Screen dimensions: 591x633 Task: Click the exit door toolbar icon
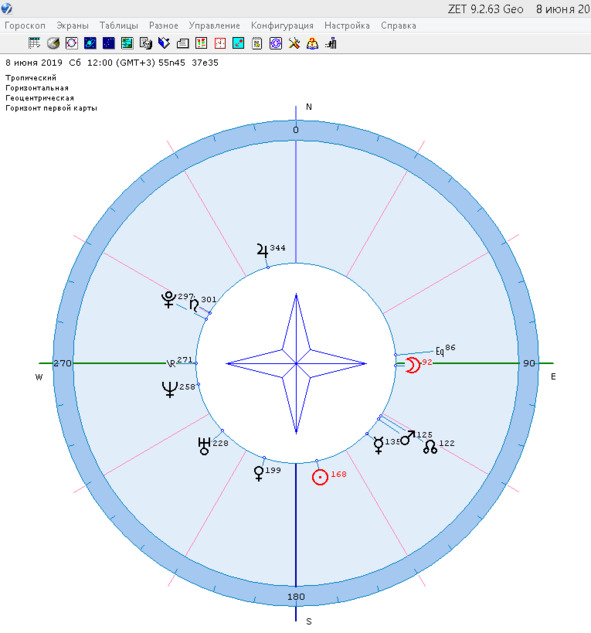click(x=331, y=43)
